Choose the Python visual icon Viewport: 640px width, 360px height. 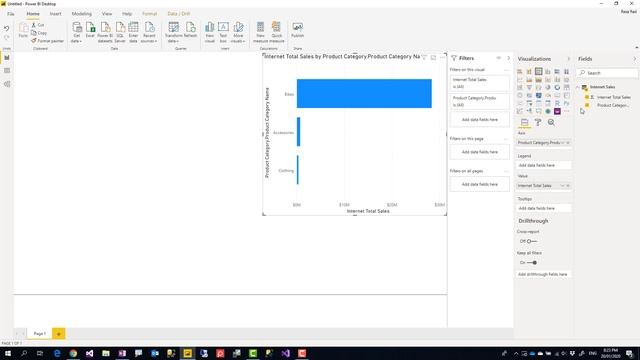click(x=567, y=103)
